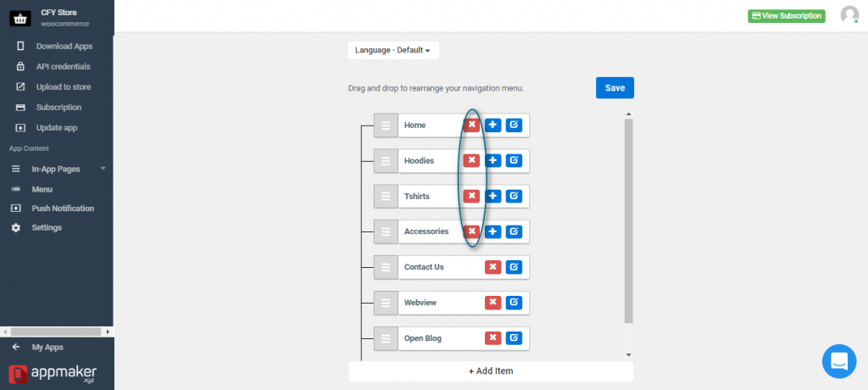The image size is (868, 390).
Task: Select Update app in the sidebar
Action: (58, 127)
